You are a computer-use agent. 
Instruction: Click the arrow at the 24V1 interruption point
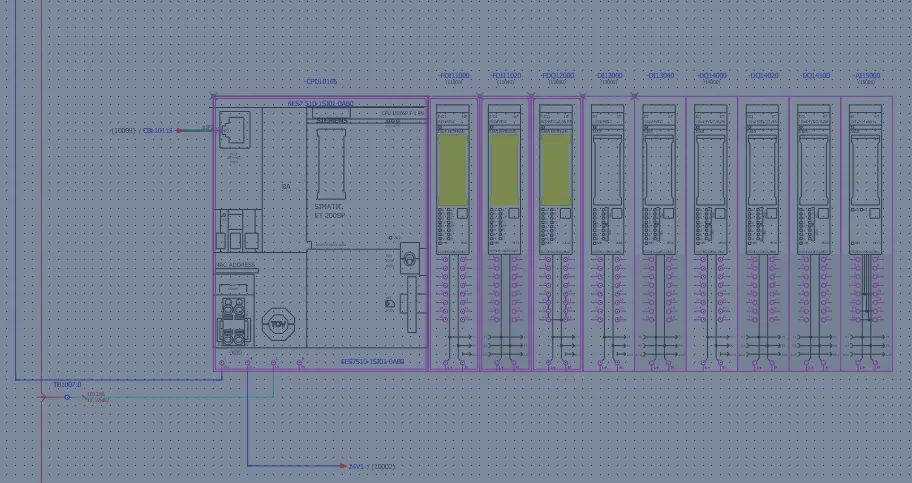tap(342, 466)
